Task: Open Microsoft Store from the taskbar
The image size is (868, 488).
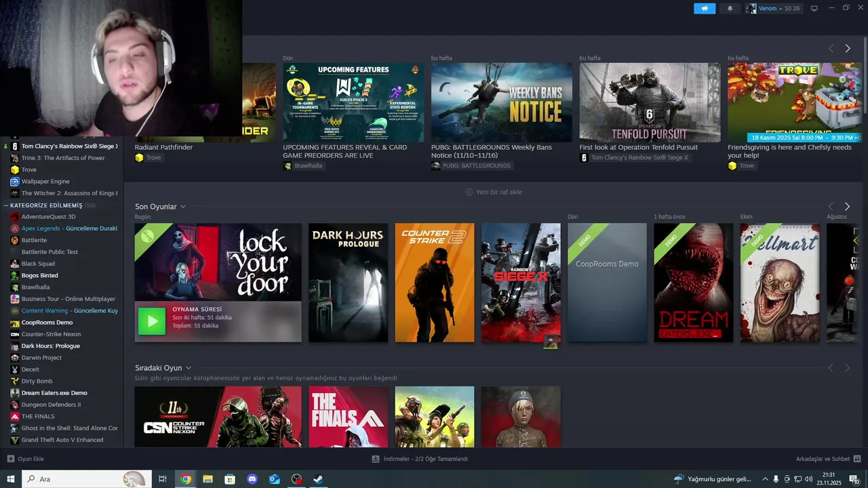Action: coord(230,479)
